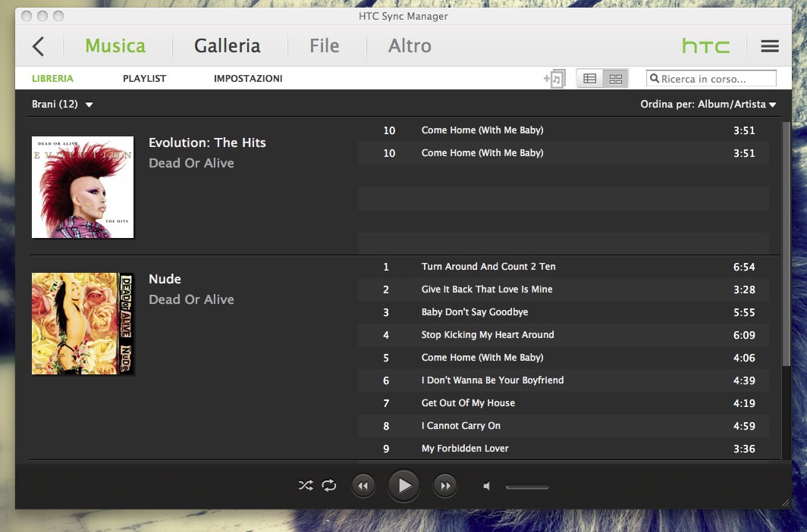Image resolution: width=807 pixels, height=532 pixels.
Task: Select the LIBRERIA subtab
Action: (52, 79)
